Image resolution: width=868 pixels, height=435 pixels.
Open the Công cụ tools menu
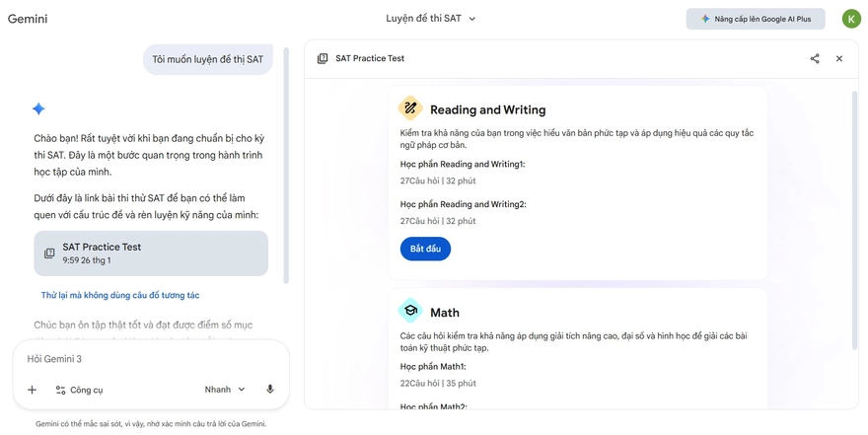(x=79, y=391)
